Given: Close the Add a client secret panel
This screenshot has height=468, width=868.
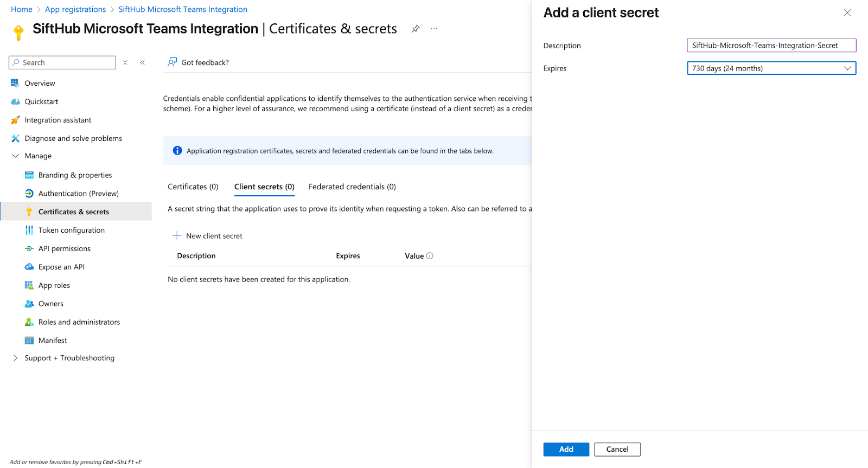Looking at the screenshot, I should click(x=847, y=13).
